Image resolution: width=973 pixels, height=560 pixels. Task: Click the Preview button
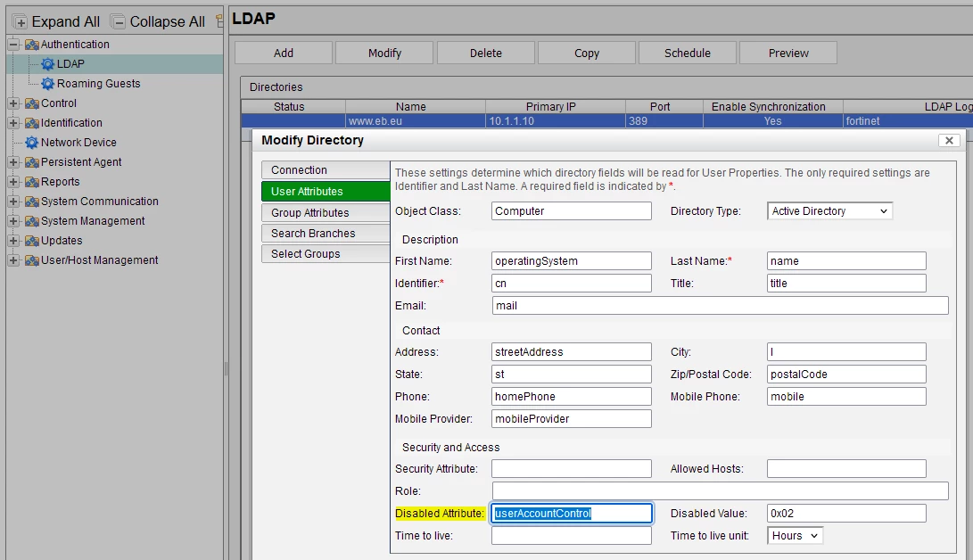coord(788,54)
